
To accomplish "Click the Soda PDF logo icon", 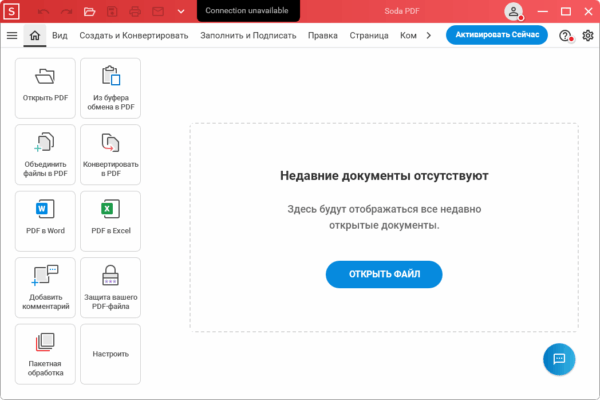I will 11,11.
